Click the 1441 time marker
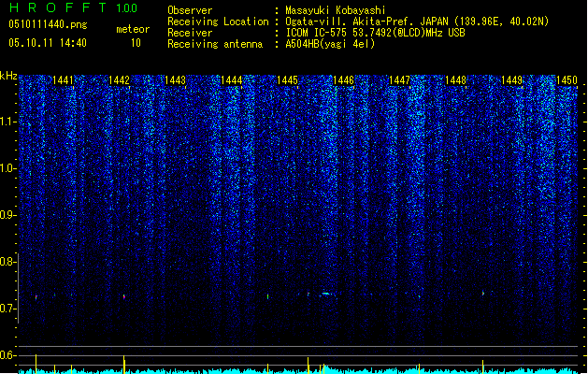Screen dimensions: 588x374 63,80
